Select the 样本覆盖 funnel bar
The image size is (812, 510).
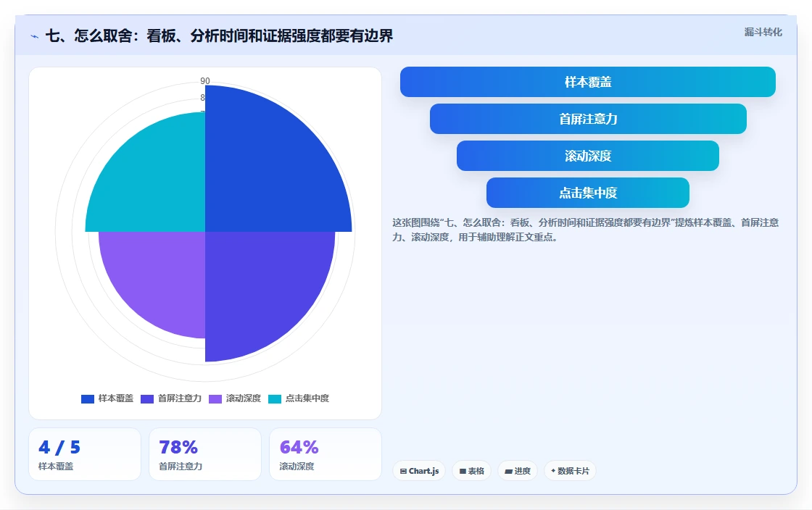coord(588,82)
